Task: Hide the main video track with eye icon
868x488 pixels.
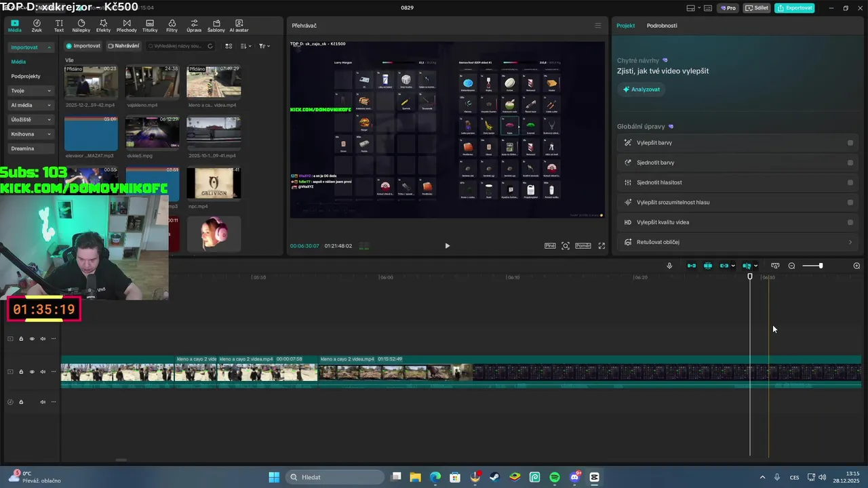Action: (x=32, y=371)
